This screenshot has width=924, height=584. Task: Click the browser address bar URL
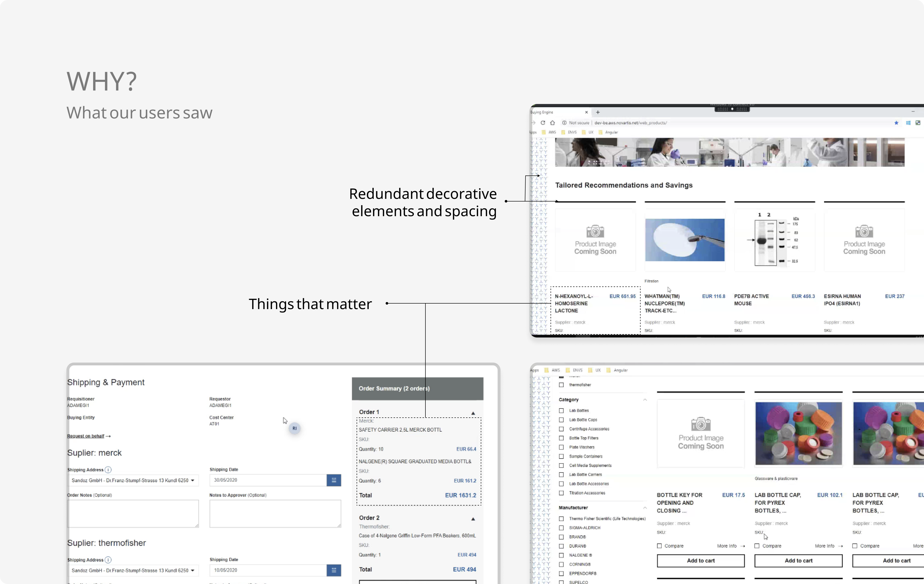click(631, 123)
